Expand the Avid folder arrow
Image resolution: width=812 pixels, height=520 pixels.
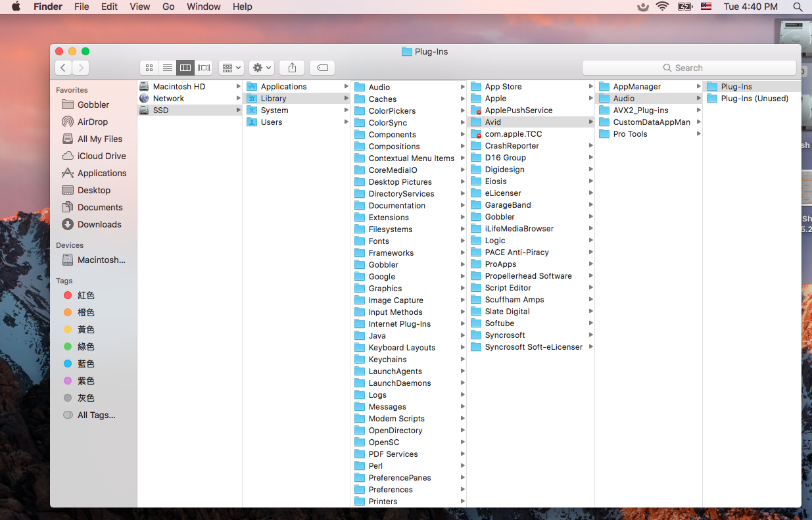591,122
